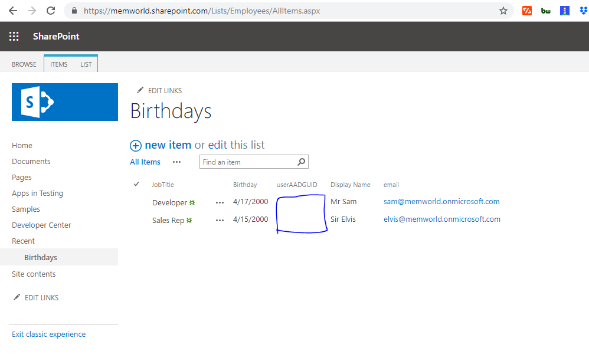Click the search magnifier in Find an item
589x364 pixels.
point(301,162)
